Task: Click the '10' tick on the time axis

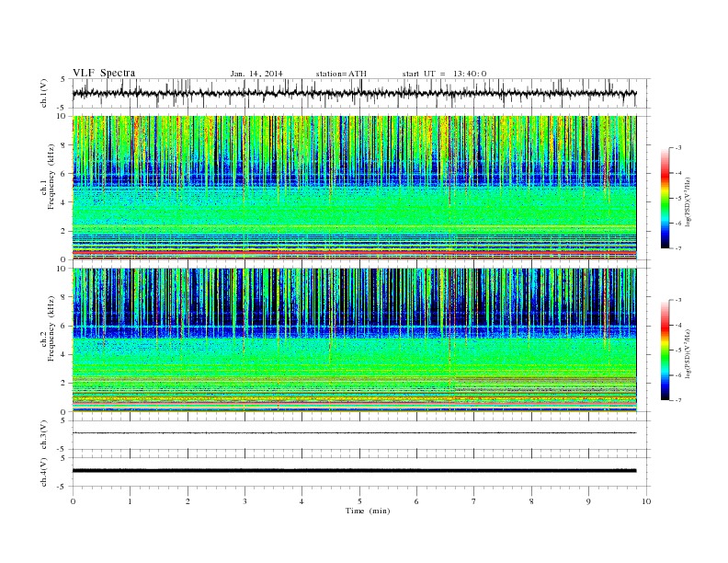Action: coord(646,501)
